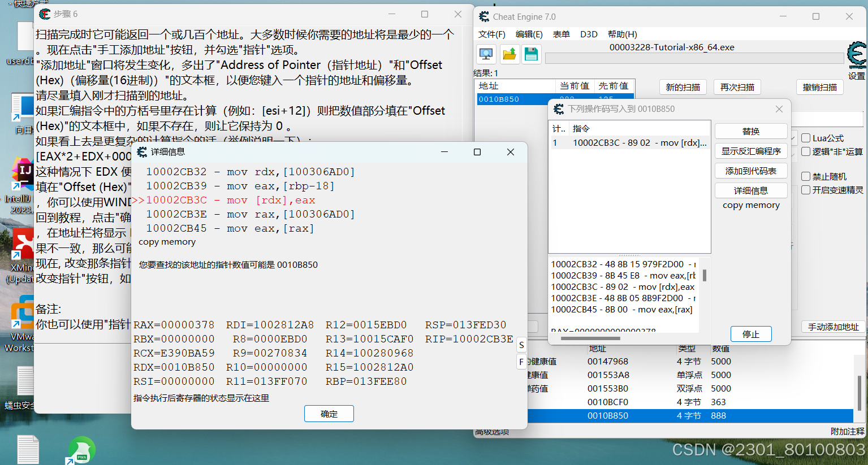Select the found address 0010B850 row

555,99
